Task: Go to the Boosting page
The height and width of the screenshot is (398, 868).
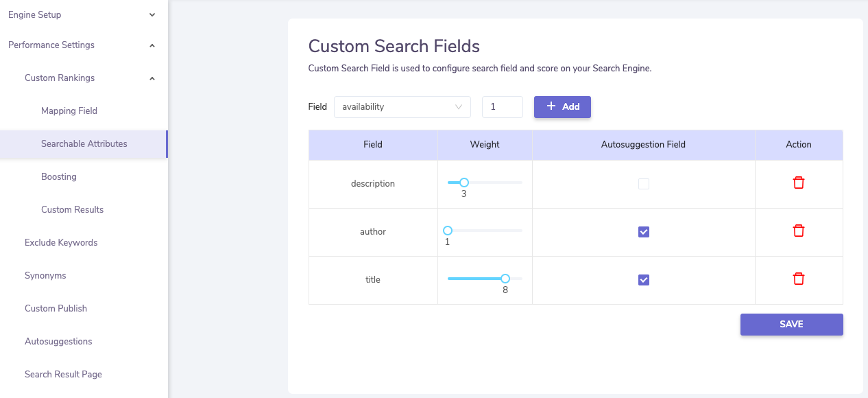Action: [59, 177]
